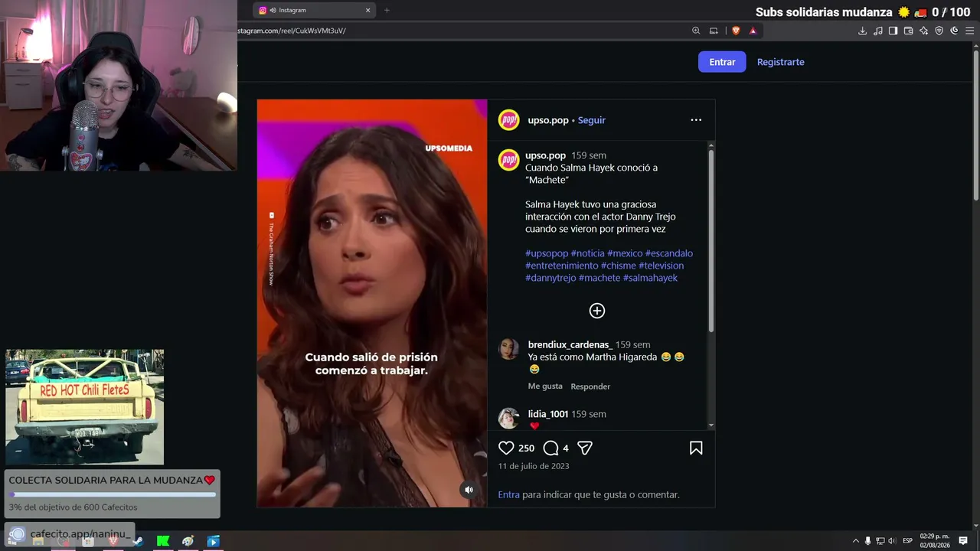Open the paint palette app on taskbar
The image size is (980, 551).
(x=188, y=541)
